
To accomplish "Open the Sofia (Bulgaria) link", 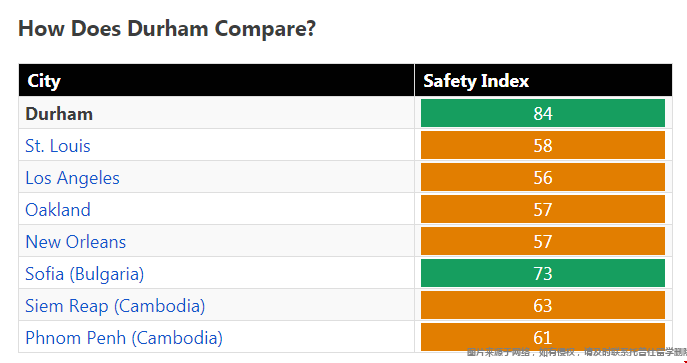I will 85,274.
